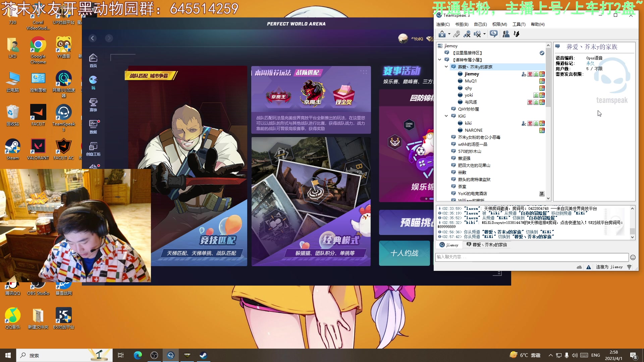
Task: Open the TeamSpeak contacts manager icon
Action: click(x=506, y=34)
